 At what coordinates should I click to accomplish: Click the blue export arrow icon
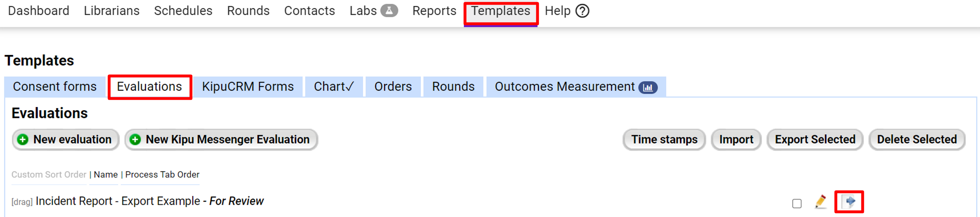[x=849, y=201]
